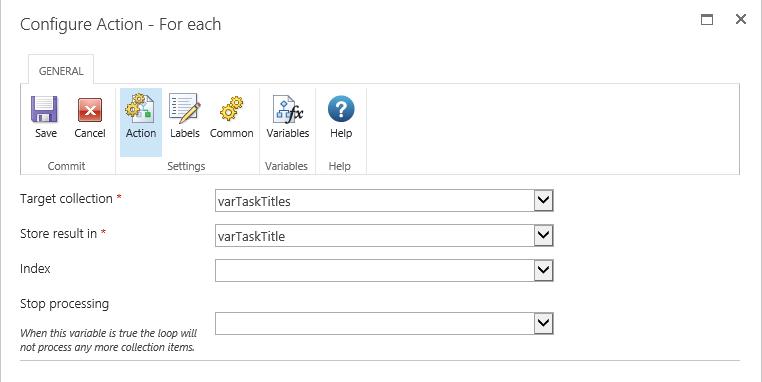Open the Action settings in ribbon

[141, 122]
